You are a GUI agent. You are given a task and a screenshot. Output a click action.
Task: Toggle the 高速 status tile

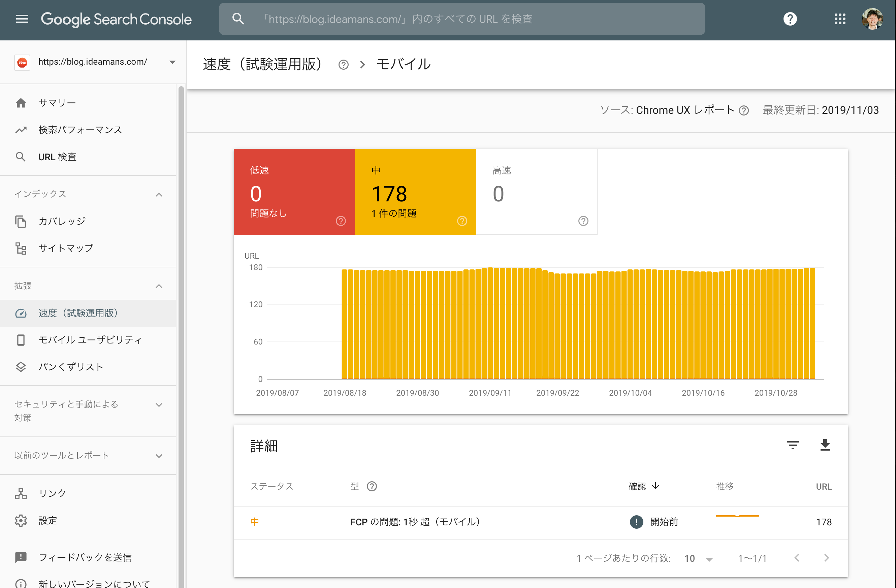click(537, 192)
